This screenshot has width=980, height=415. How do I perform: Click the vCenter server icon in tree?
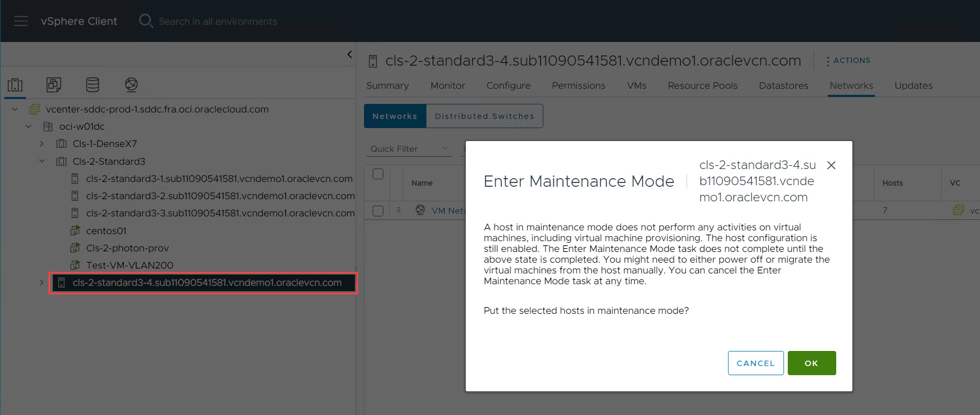[34, 109]
